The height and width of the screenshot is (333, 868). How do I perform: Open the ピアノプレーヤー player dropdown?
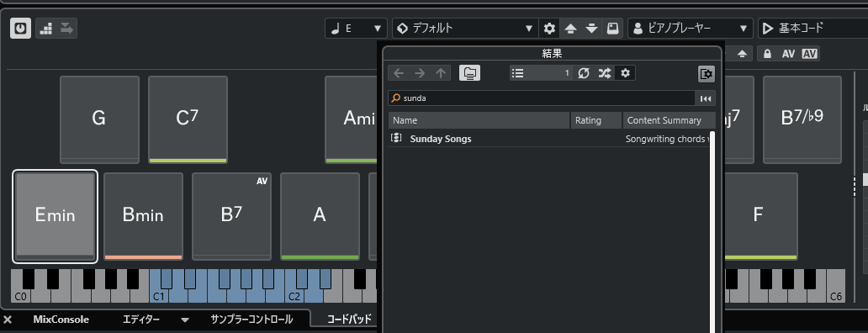[691, 29]
